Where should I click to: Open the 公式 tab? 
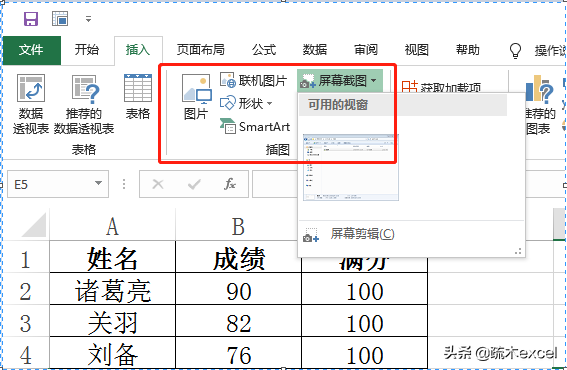(264, 50)
